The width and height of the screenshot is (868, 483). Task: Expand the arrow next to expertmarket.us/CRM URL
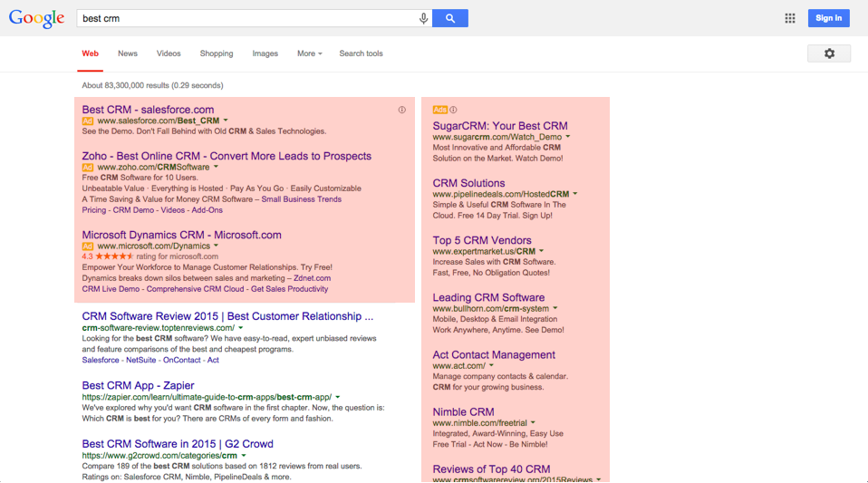pyautogui.click(x=541, y=251)
